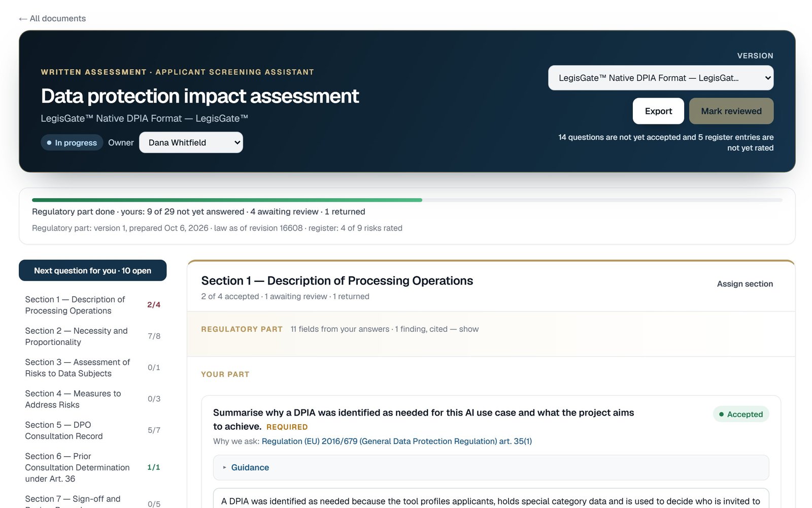
Task: Click the 2/4 count beside Section 1
Action: click(154, 305)
